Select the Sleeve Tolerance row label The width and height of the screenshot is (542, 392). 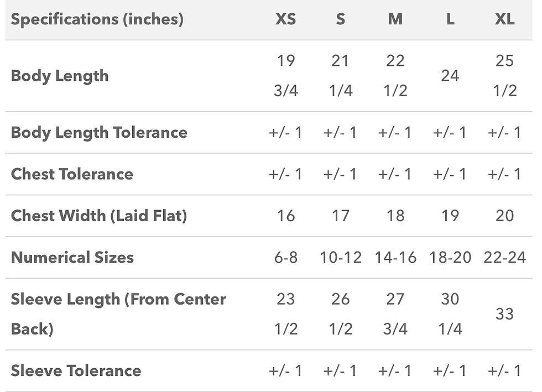[x=76, y=370]
